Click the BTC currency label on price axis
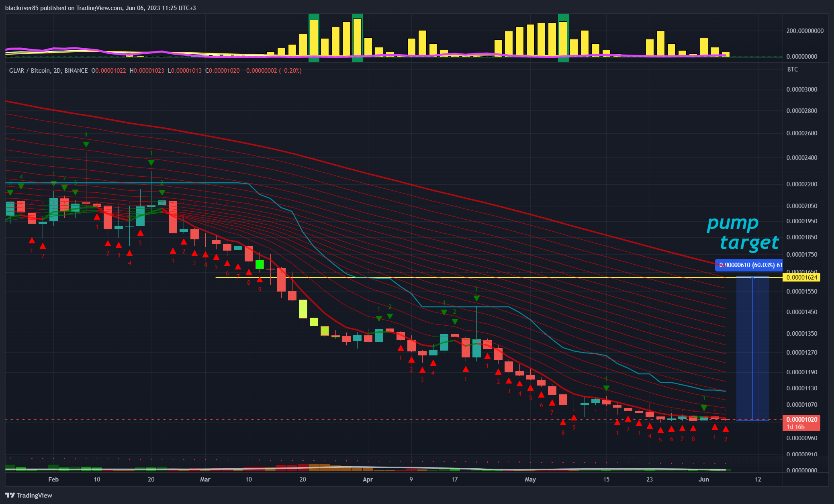Viewport: 834px width, 504px height. 792,69
